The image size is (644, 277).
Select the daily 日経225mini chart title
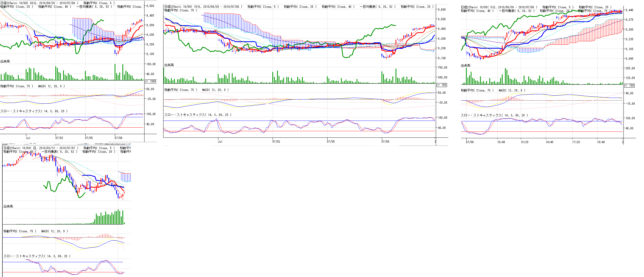[x=39, y=148]
